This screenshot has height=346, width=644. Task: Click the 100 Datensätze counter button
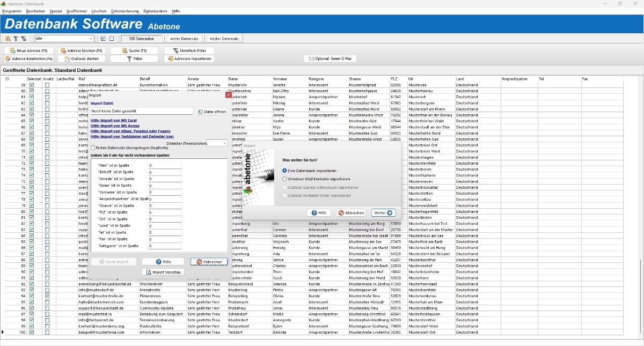141,39
